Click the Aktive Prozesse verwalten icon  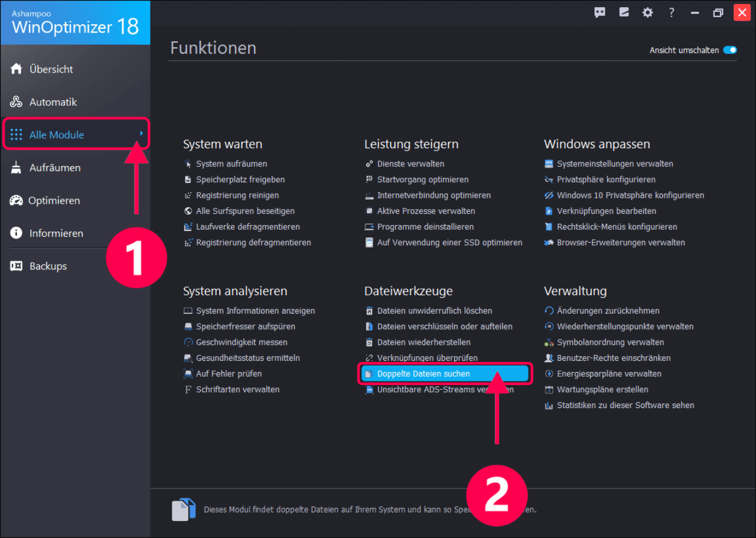click(x=369, y=211)
